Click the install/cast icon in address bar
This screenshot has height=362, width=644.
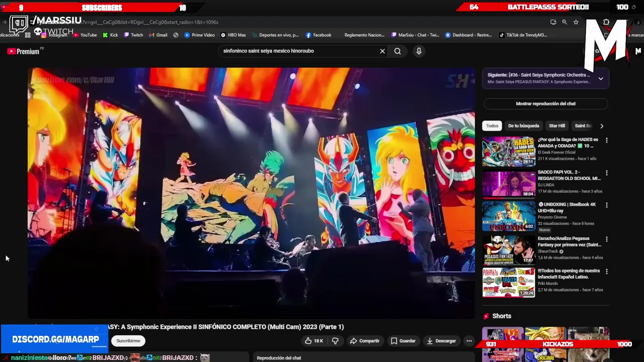(553, 22)
